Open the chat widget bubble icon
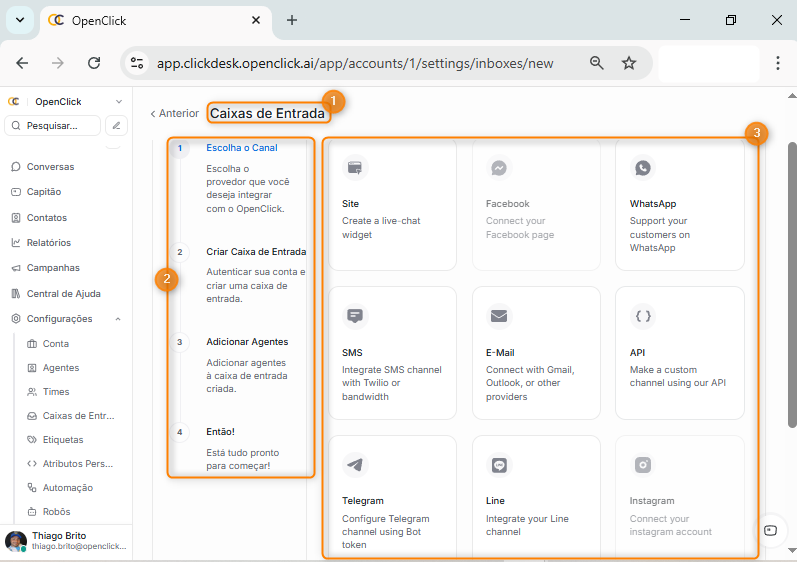The width and height of the screenshot is (797, 562). pyautogui.click(x=770, y=530)
